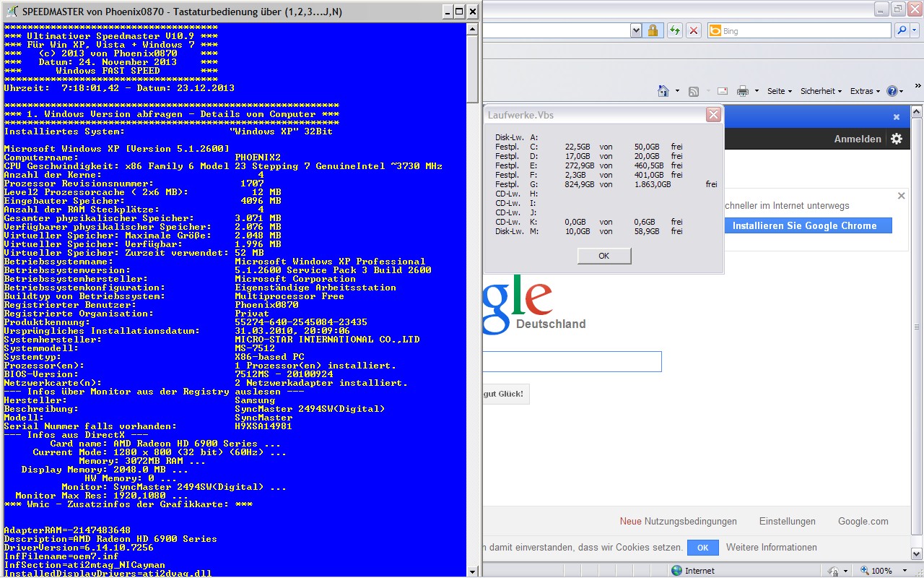Image resolution: width=924 pixels, height=578 pixels.
Task: Click the Uhrzeit date line in console
Action: (119, 88)
